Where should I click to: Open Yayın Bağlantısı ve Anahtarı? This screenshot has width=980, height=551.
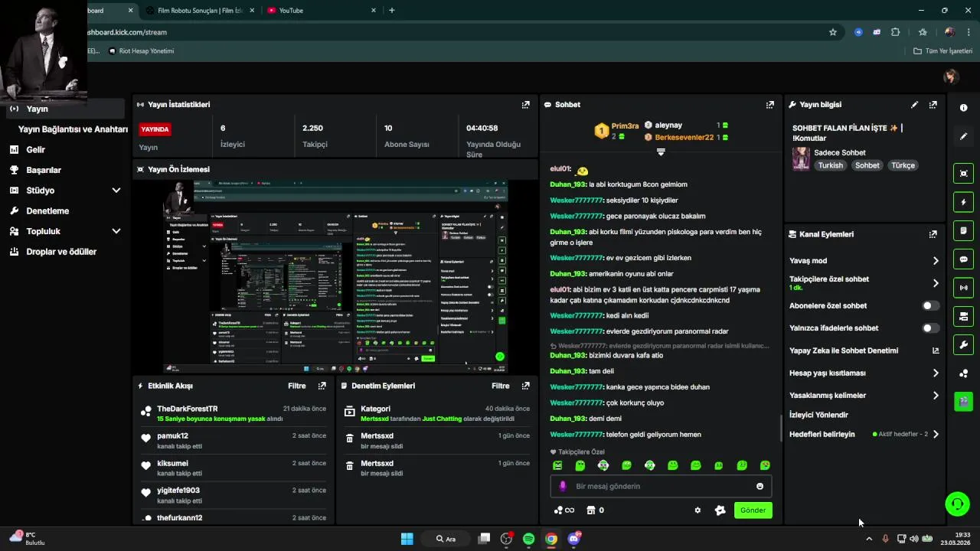[x=73, y=129]
